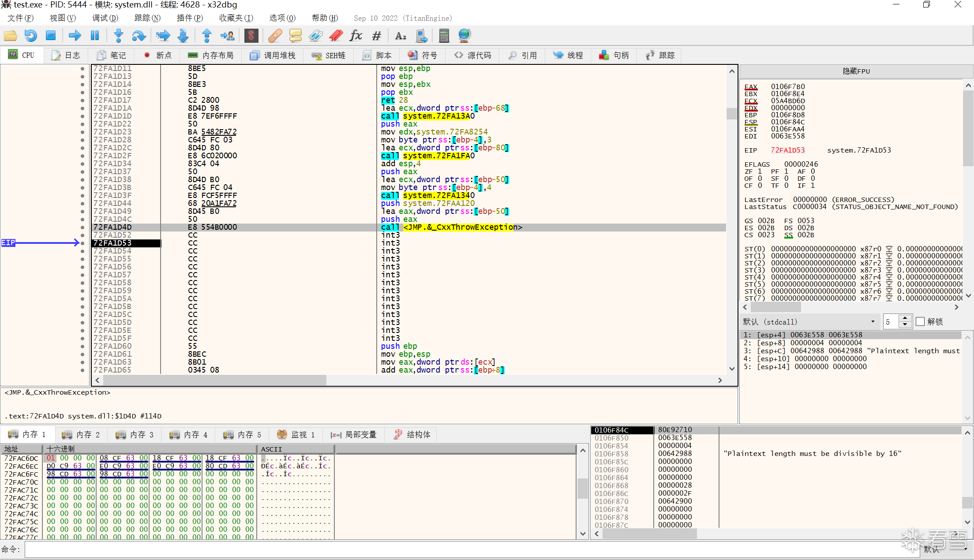The height and width of the screenshot is (560, 974).
Task: Click the stop debugging square icon
Action: click(51, 36)
